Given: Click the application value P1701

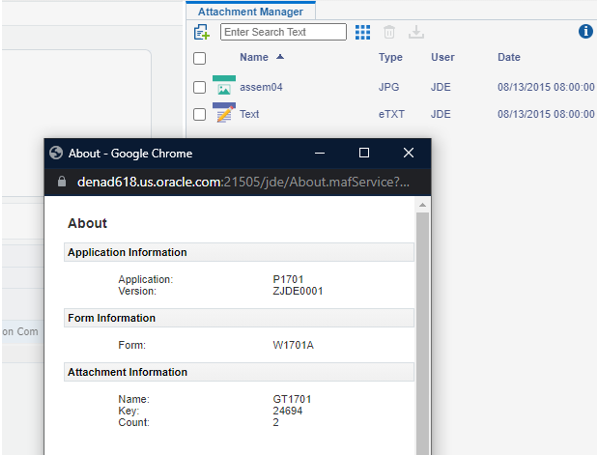Looking at the screenshot, I should 288,279.
